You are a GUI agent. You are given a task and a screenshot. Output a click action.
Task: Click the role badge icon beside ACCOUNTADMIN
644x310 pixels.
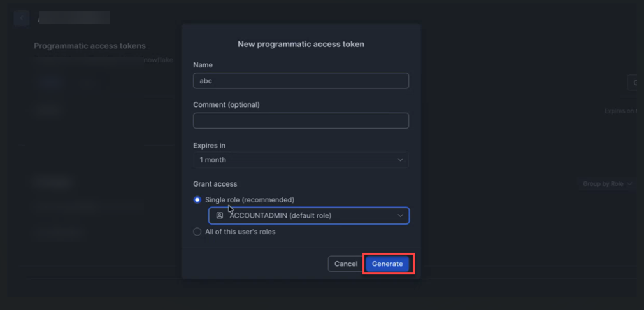tap(220, 216)
